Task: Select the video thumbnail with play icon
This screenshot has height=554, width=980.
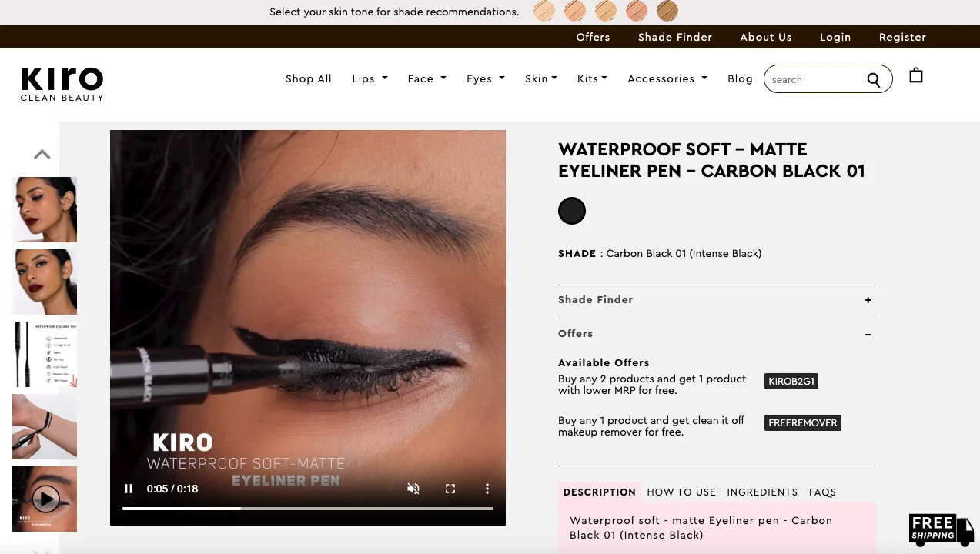Action: pos(45,499)
